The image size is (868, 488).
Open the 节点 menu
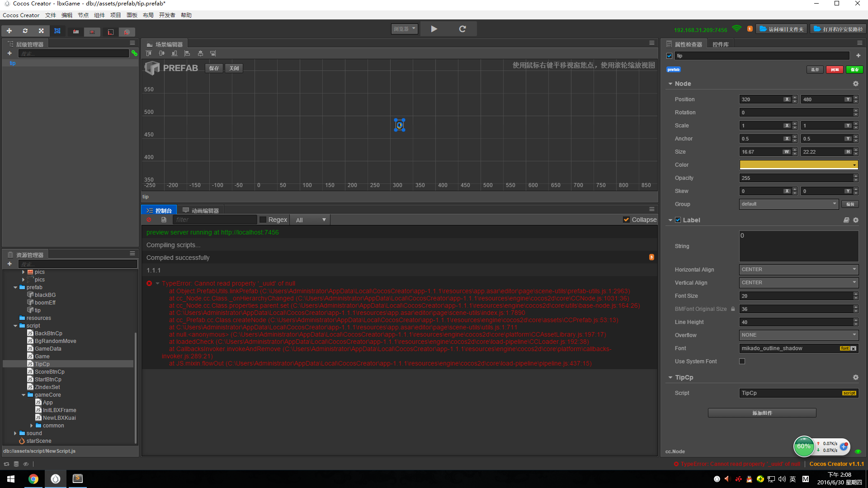pyautogui.click(x=83, y=15)
